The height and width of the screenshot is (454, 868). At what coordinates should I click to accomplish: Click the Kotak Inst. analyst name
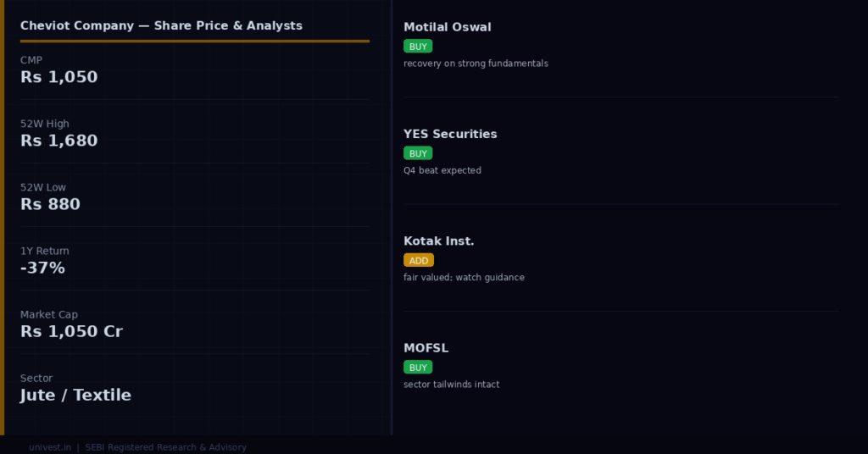tap(439, 241)
